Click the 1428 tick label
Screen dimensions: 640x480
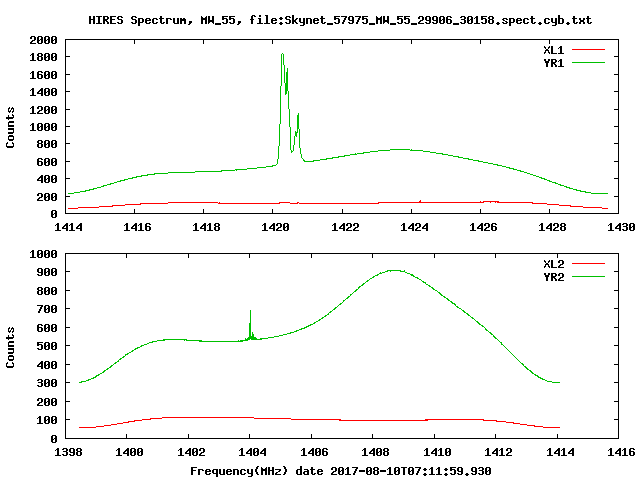(552, 227)
